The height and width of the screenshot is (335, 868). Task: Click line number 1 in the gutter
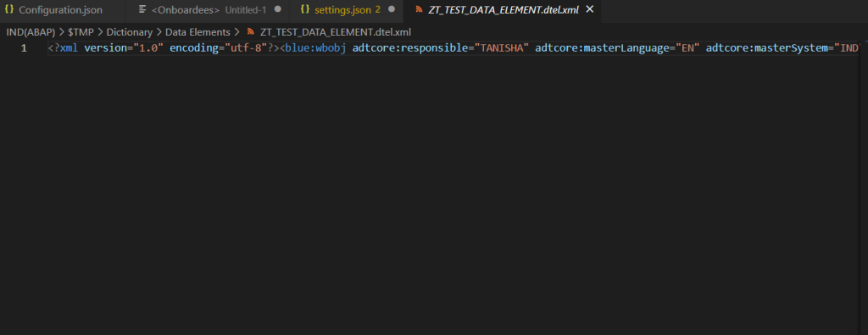24,48
